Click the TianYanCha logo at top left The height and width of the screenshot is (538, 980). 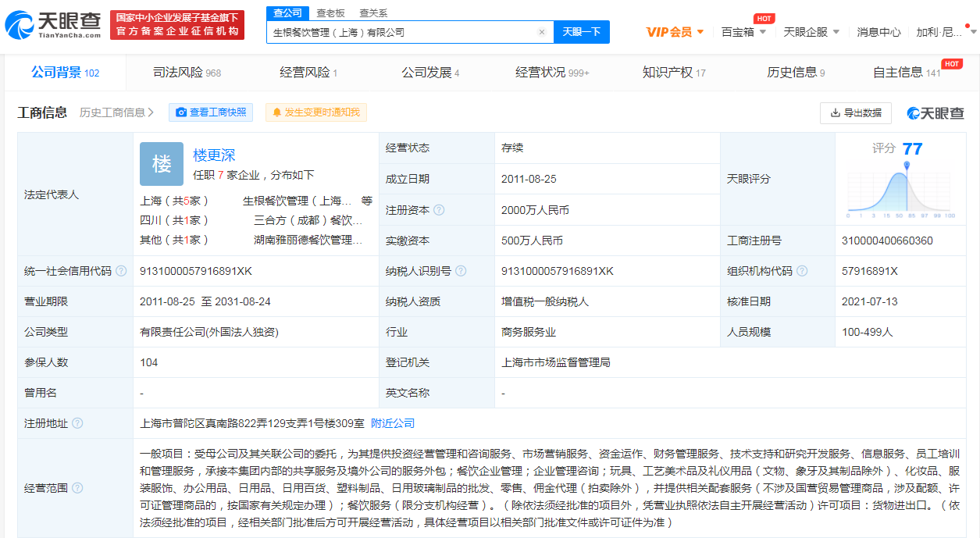[x=53, y=25]
